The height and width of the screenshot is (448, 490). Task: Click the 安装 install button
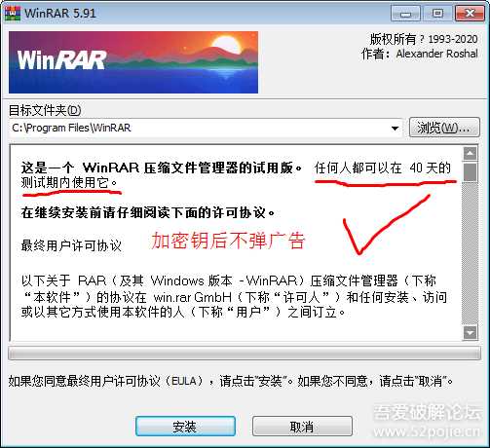pos(185,427)
